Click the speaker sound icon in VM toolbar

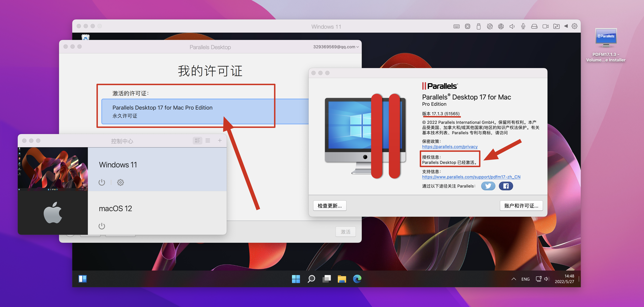[512, 27]
